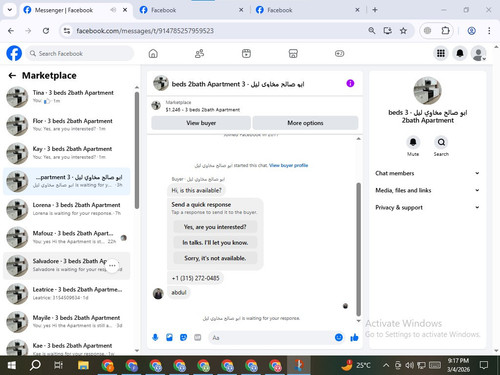The image size is (500, 375).
Task: Click the Search Facebook field
Action: click(x=80, y=53)
